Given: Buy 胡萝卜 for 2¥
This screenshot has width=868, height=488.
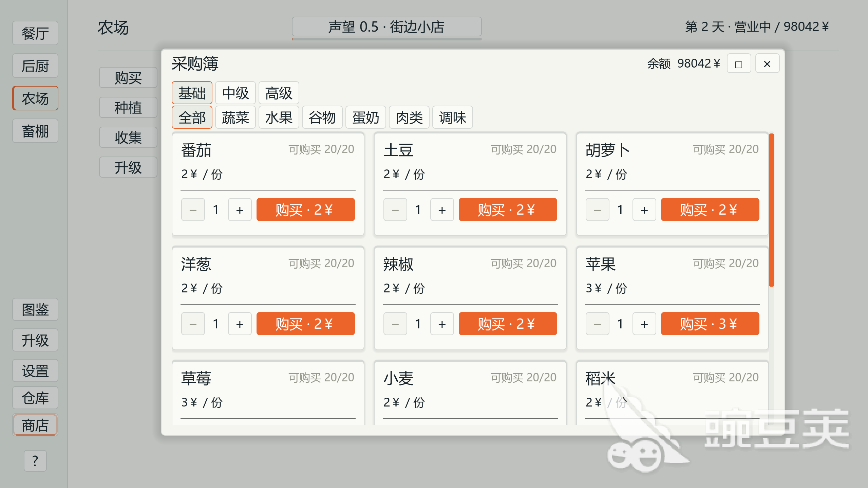Looking at the screenshot, I should [710, 210].
